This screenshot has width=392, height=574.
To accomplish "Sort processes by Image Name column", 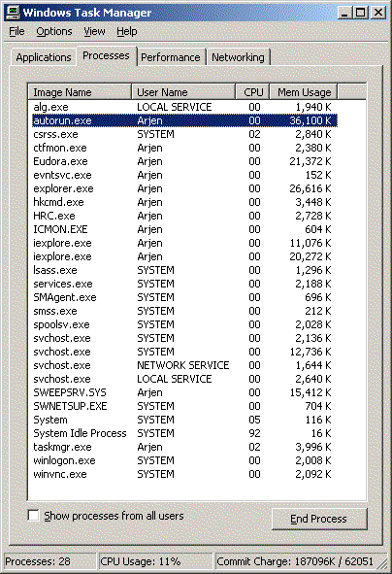I will click(80, 92).
